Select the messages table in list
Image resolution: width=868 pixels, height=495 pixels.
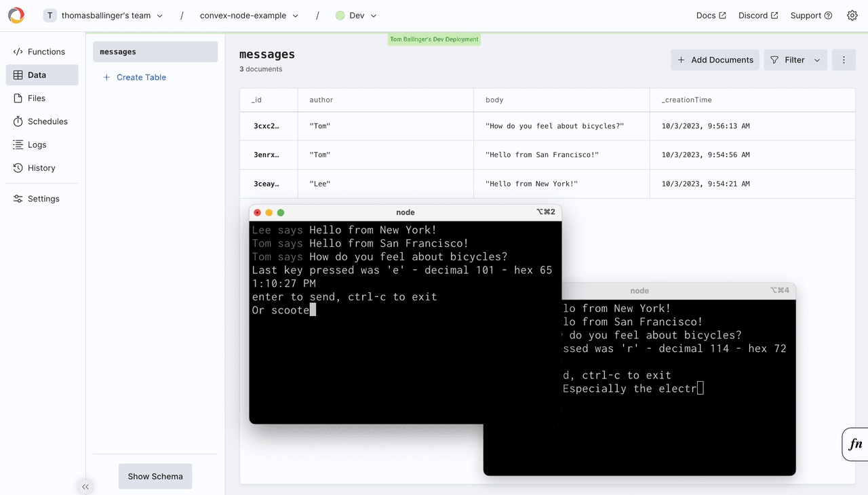point(155,52)
